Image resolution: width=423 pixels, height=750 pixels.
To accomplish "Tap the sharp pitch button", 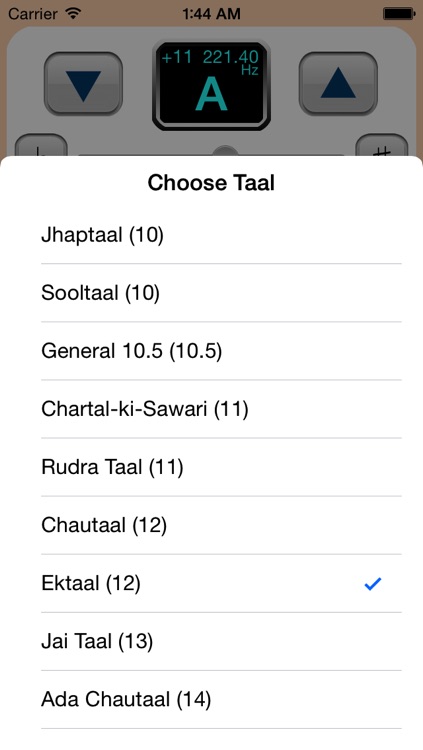I will coord(382,145).
